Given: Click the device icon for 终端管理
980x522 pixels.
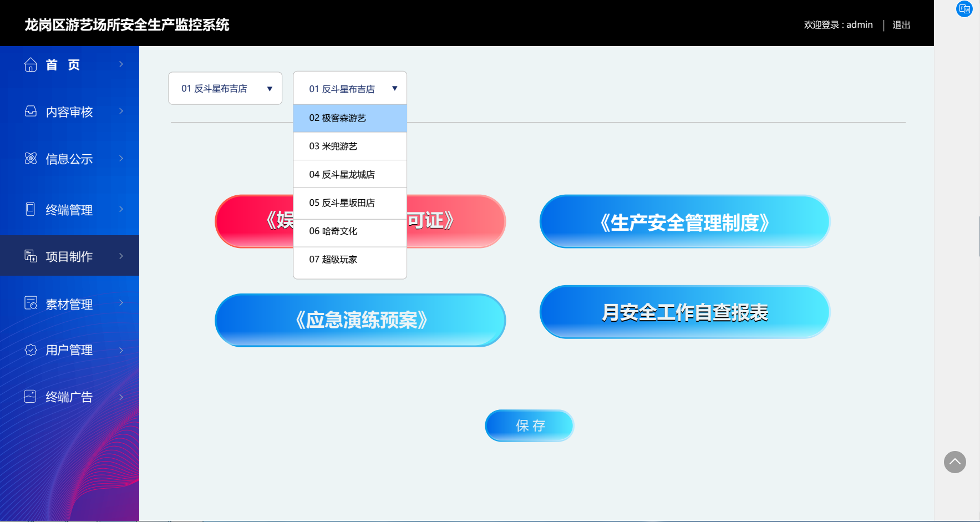Looking at the screenshot, I should tap(31, 209).
